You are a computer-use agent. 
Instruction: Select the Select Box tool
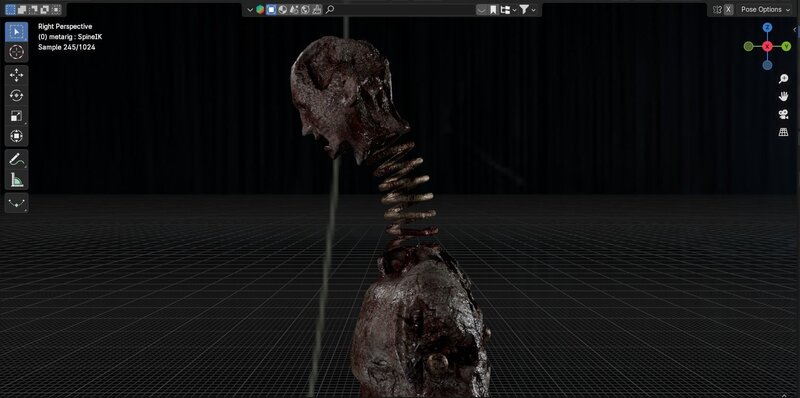(16, 32)
